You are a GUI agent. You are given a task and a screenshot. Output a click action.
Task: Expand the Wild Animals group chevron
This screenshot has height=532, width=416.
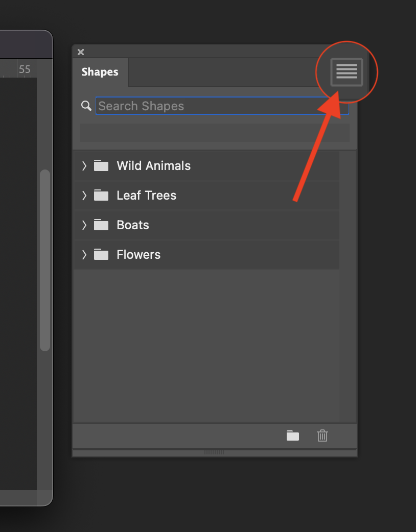(x=84, y=166)
